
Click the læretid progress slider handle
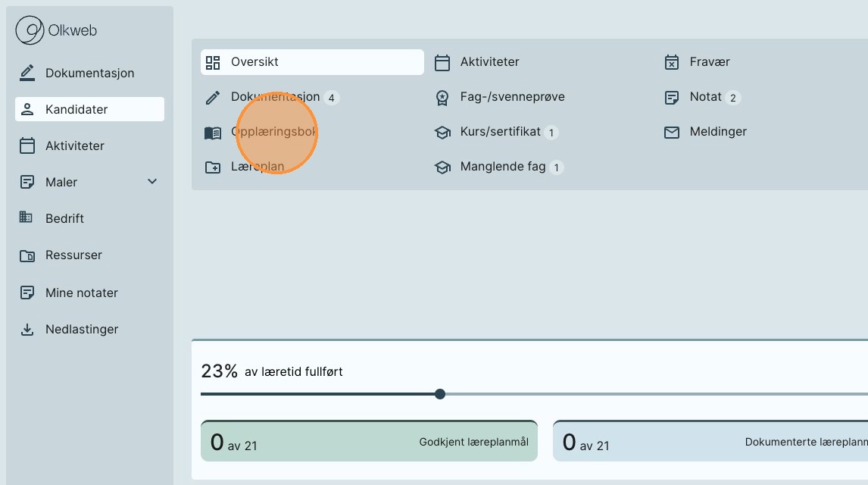(440, 394)
